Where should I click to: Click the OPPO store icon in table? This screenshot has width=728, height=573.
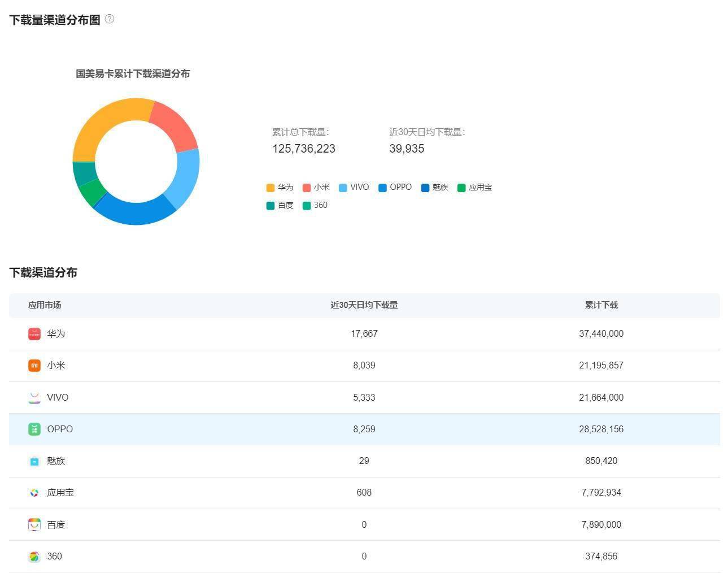(x=34, y=429)
